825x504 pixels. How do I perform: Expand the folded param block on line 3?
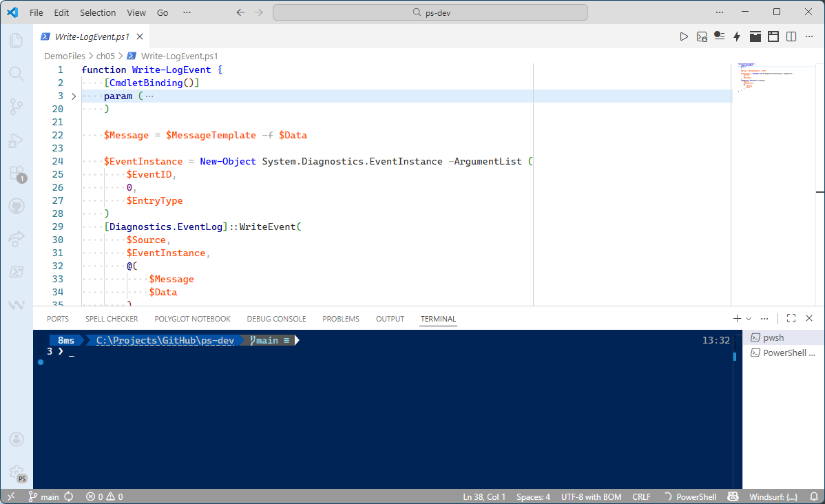74,96
